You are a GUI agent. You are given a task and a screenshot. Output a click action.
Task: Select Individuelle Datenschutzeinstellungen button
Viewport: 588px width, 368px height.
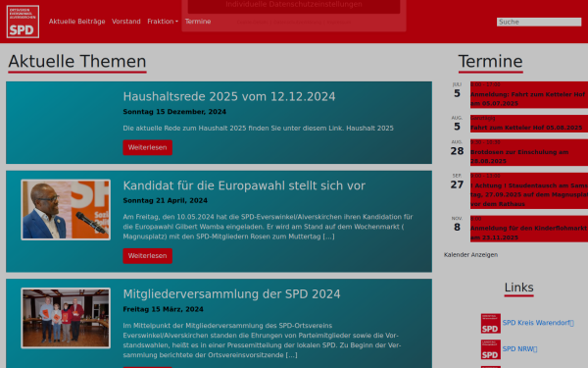click(x=294, y=6)
